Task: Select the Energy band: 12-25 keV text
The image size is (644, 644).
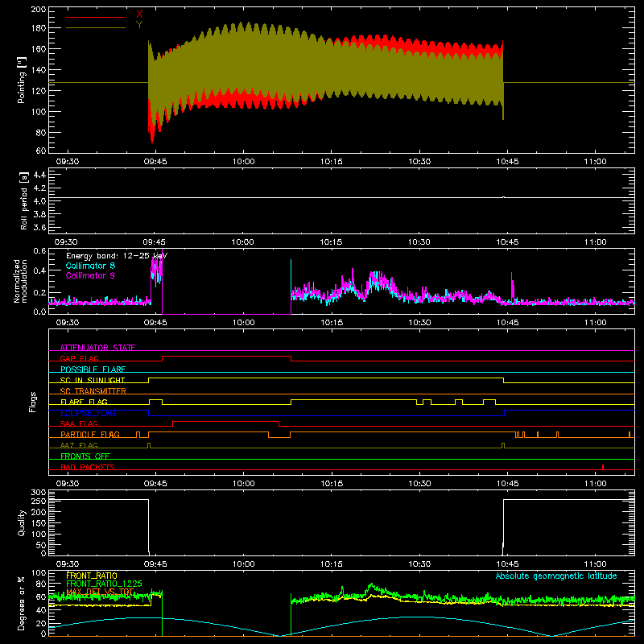Action: (x=117, y=256)
